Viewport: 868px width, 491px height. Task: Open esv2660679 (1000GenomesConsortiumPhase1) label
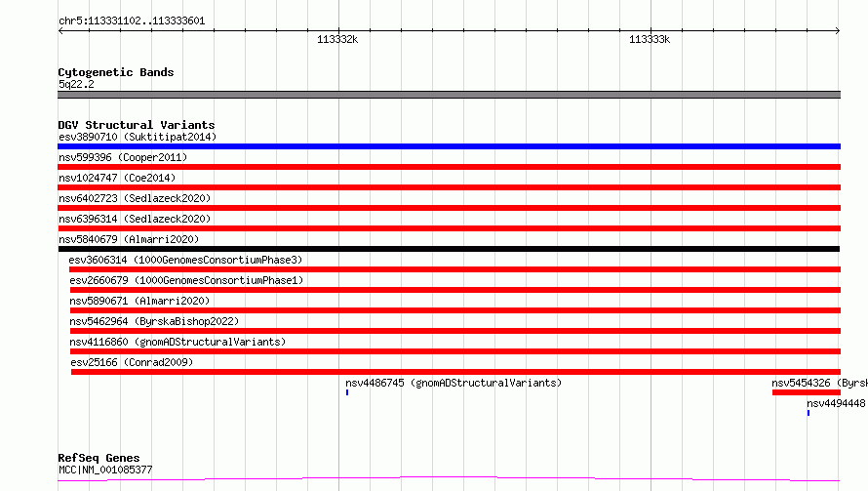[x=186, y=280]
